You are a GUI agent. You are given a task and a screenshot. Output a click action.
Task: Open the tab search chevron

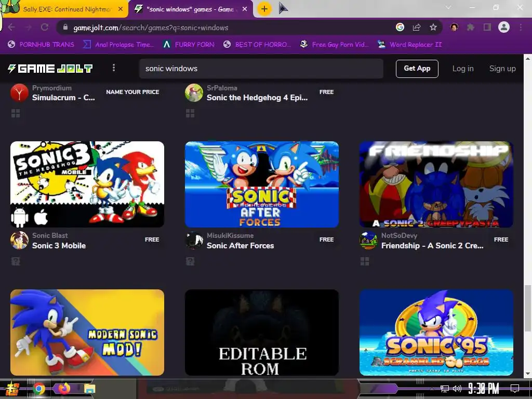pyautogui.click(x=448, y=7)
